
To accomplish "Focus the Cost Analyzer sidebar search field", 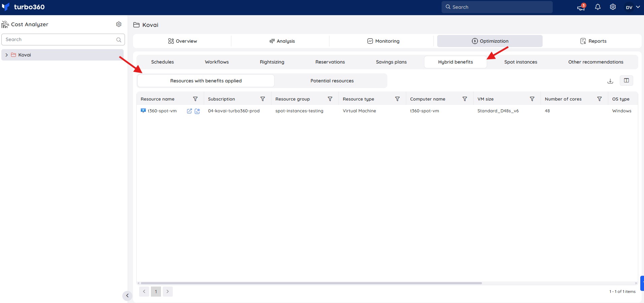I will click(63, 40).
